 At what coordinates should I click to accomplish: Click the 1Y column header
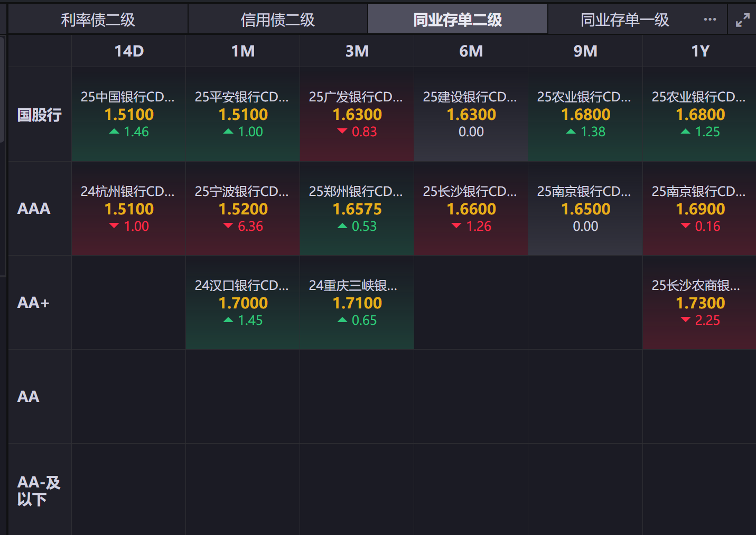tap(700, 51)
